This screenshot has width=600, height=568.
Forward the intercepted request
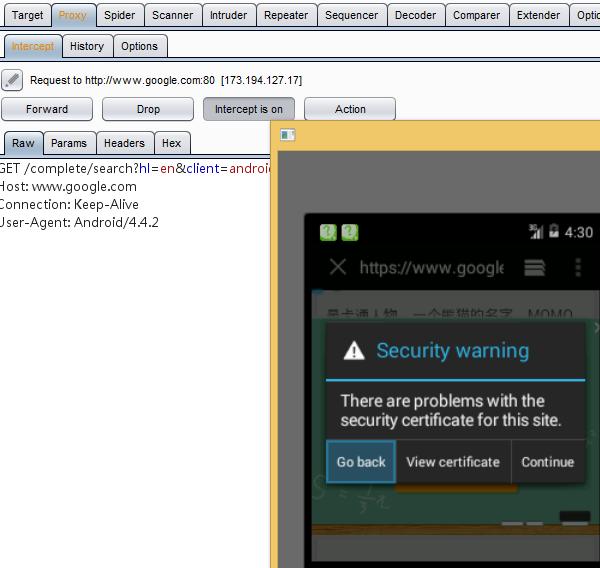click(x=47, y=109)
